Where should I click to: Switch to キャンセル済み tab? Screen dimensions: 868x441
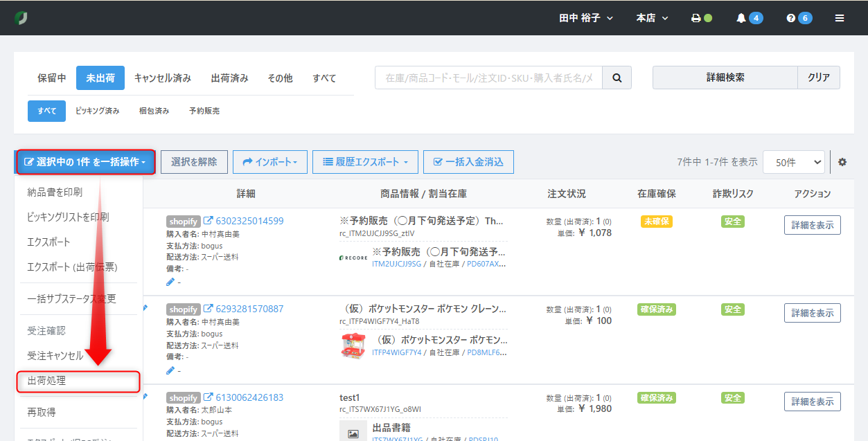coord(163,78)
